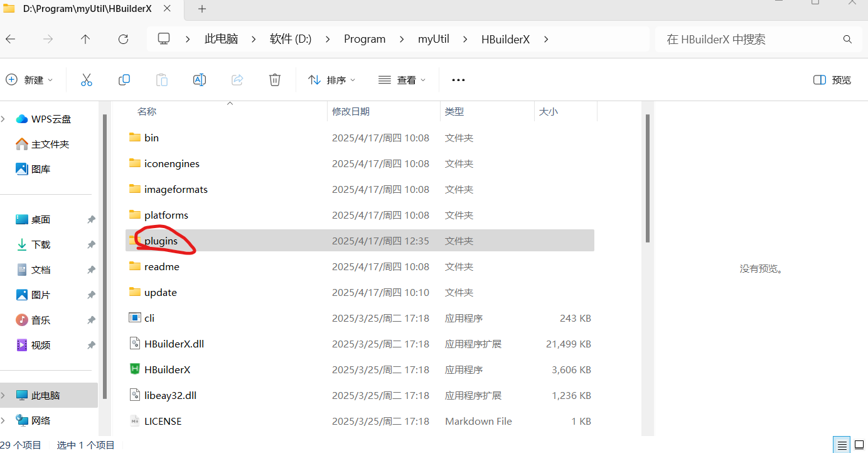Go back with the left arrow
This screenshot has height=453, width=868.
coord(10,39)
